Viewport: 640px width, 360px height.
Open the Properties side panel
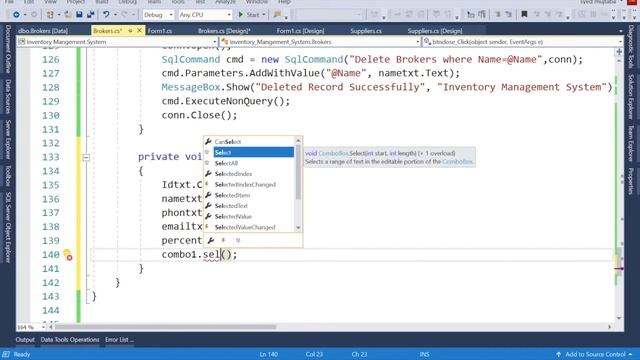(631, 180)
